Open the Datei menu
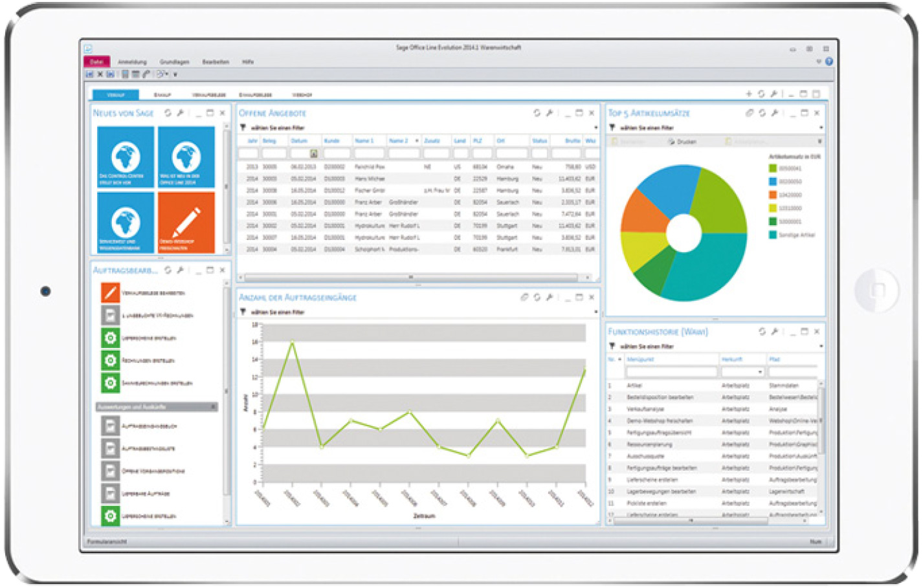Image resolution: width=923 pixels, height=588 pixels. [x=96, y=61]
